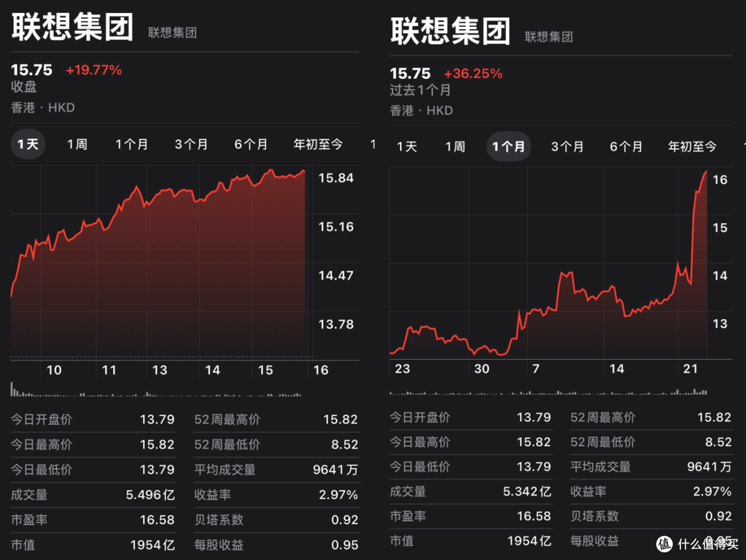Screen dimensions: 746x560
Task: Click time label 13 on left chart
Action: [x=160, y=370]
